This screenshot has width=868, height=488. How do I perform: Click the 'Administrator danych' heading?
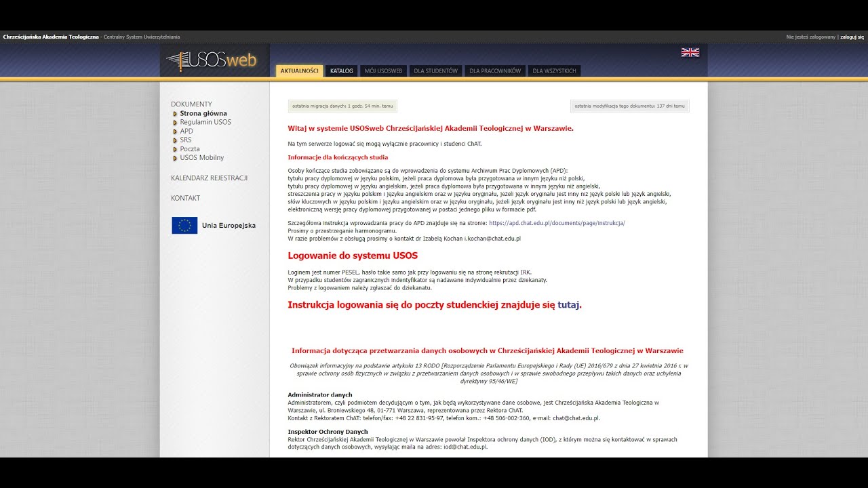tap(320, 395)
